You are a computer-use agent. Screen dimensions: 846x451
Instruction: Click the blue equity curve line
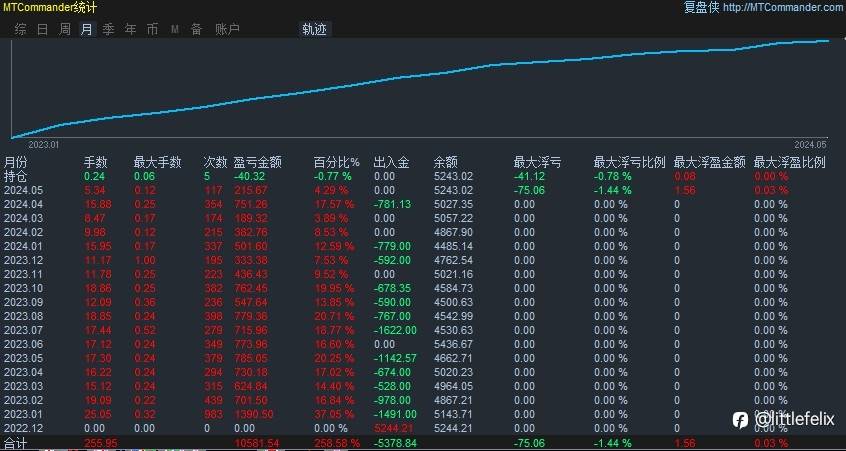pos(421,74)
